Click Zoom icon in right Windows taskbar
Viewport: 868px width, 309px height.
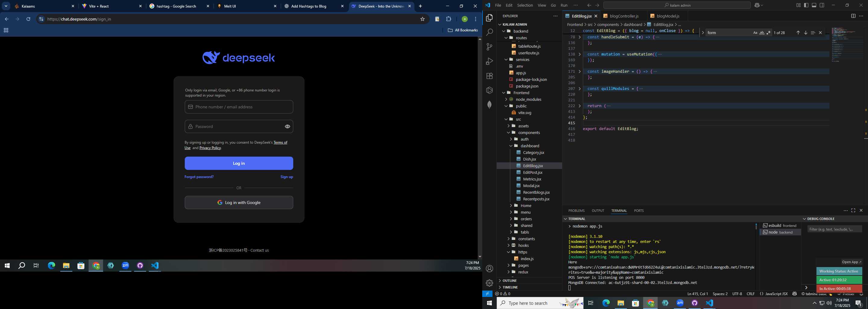[x=680, y=303]
